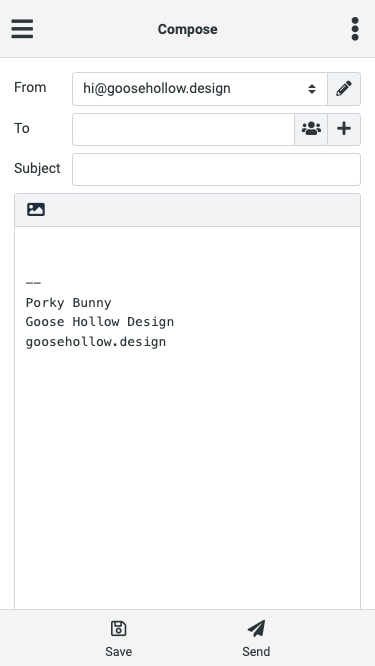Click 'goosehollow.design' signature text
Viewport: 375px width, 666px height.
point(96,341)
